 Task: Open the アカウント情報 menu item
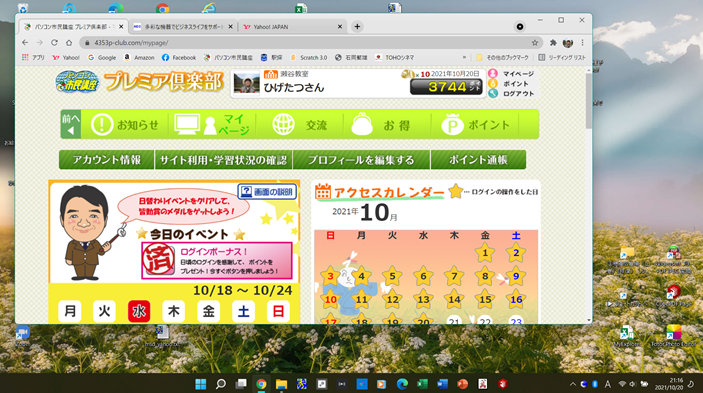[107, 160]
